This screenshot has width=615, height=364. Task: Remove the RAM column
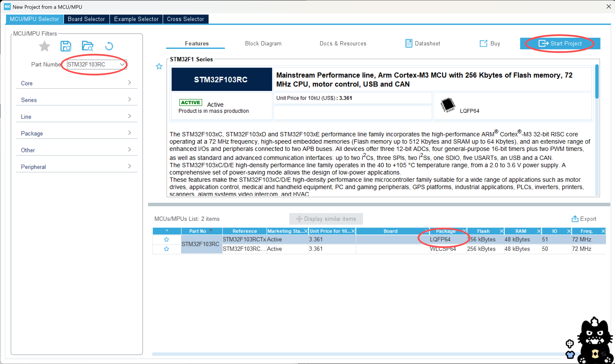539,231
